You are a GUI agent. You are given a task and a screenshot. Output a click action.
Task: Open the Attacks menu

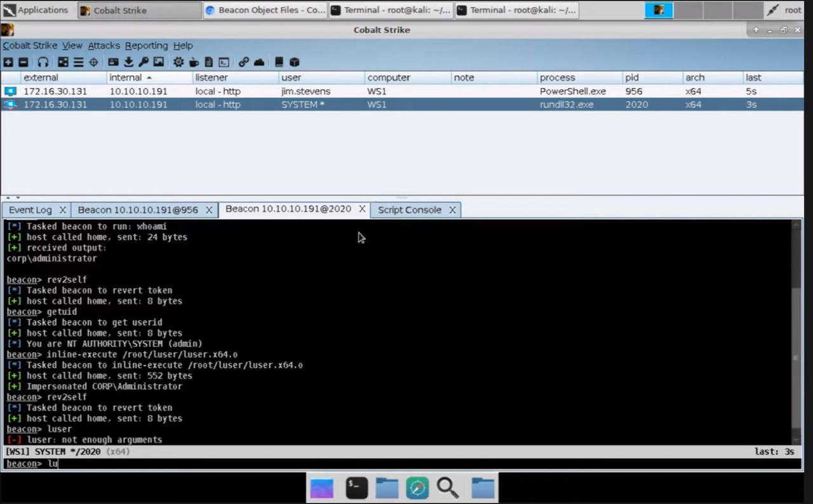[x=104, y=46]
